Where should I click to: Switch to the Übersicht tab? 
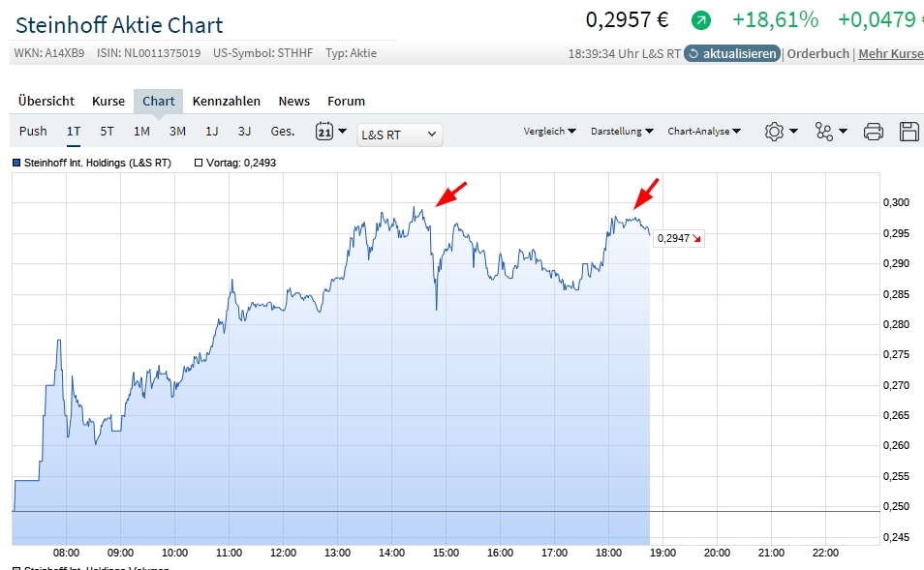pyautogui.click(x=46, y=101)
